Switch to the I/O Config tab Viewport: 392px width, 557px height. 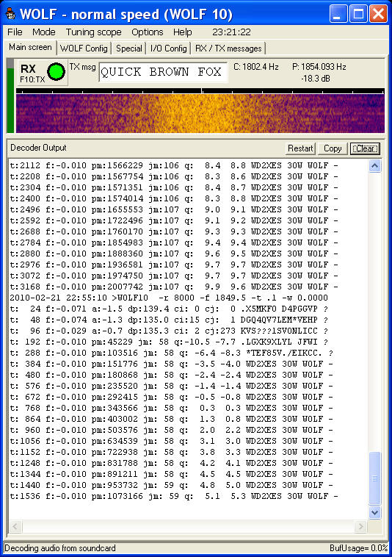(169, 48)
